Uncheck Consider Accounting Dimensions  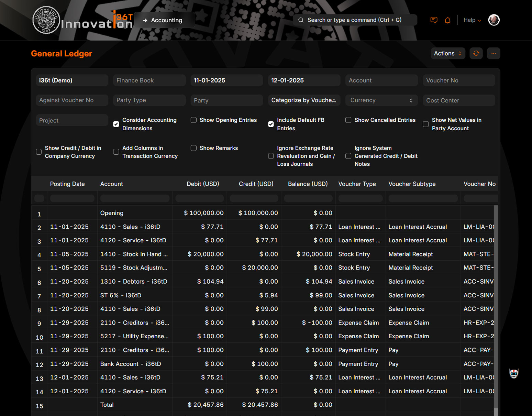[x=116, y=124]
